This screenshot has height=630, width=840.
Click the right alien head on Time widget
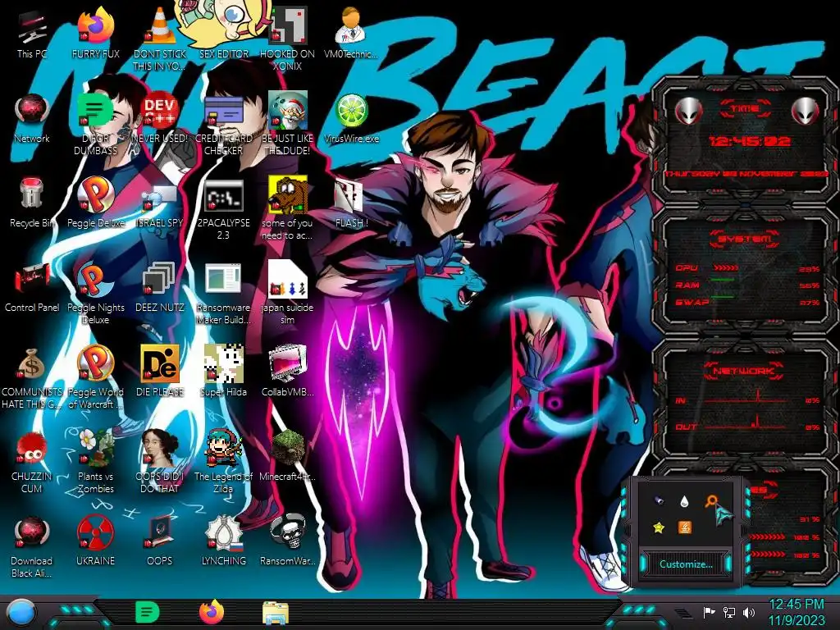tap(806, 112)
